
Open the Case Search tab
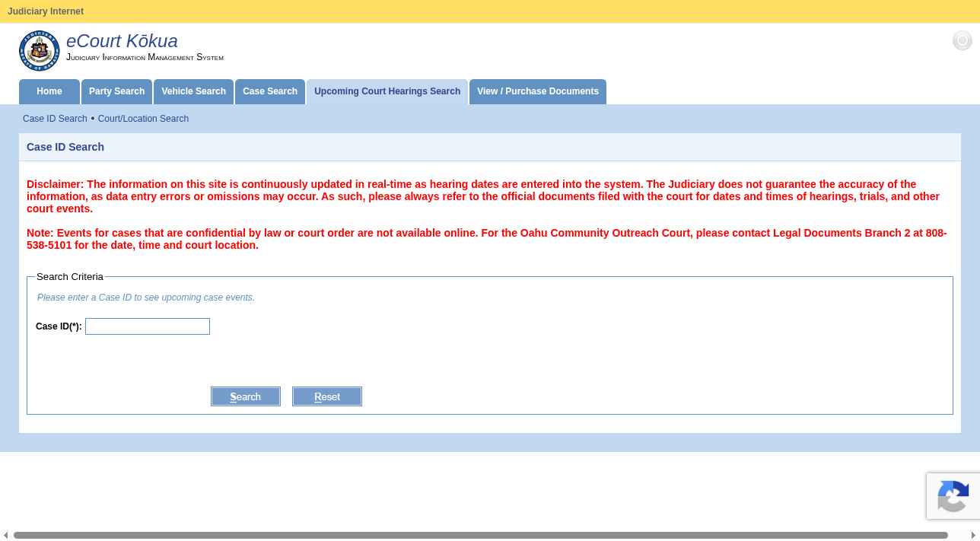point(270,91)
